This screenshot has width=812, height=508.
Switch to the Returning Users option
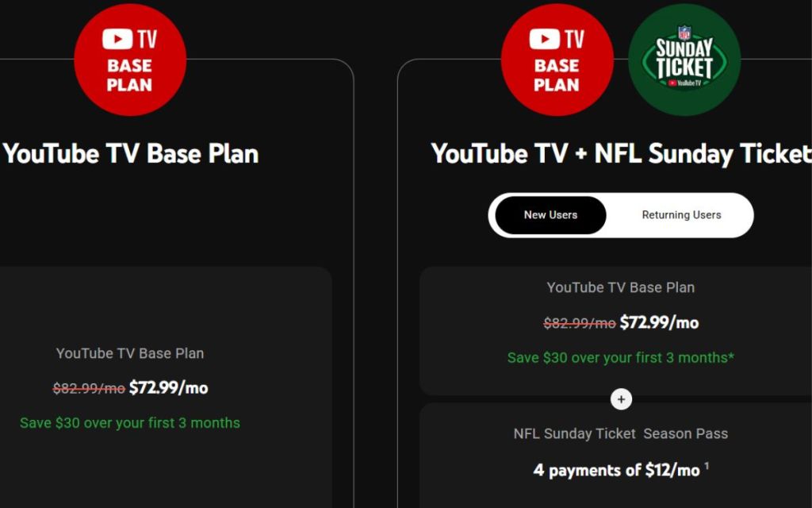tap(680, 214)
